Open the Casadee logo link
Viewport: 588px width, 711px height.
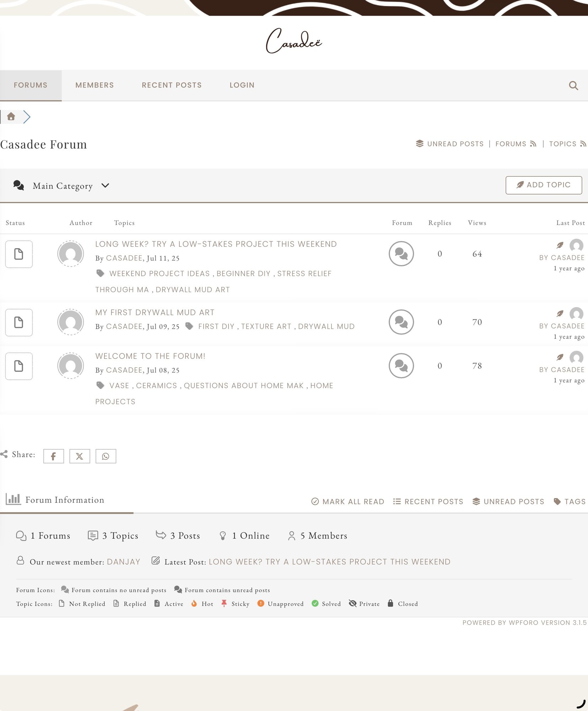tap(294, 41)
